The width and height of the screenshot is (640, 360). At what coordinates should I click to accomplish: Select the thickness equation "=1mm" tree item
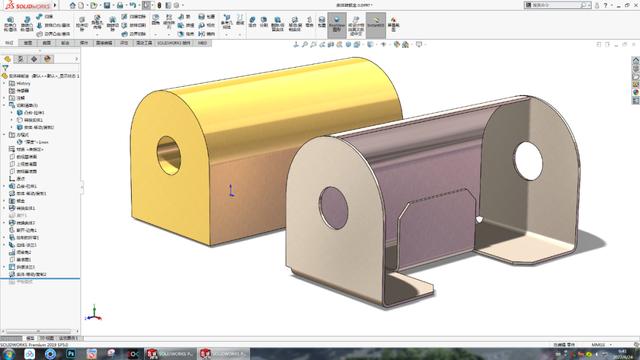tap(33, 142)
